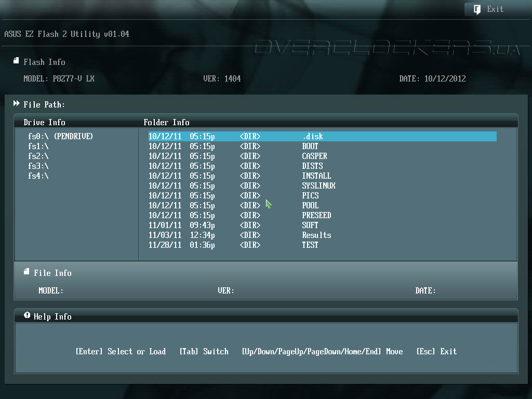This screenshot has height=399, width=532.
Task: Select the .disk folder row
Action: (322, 137)
